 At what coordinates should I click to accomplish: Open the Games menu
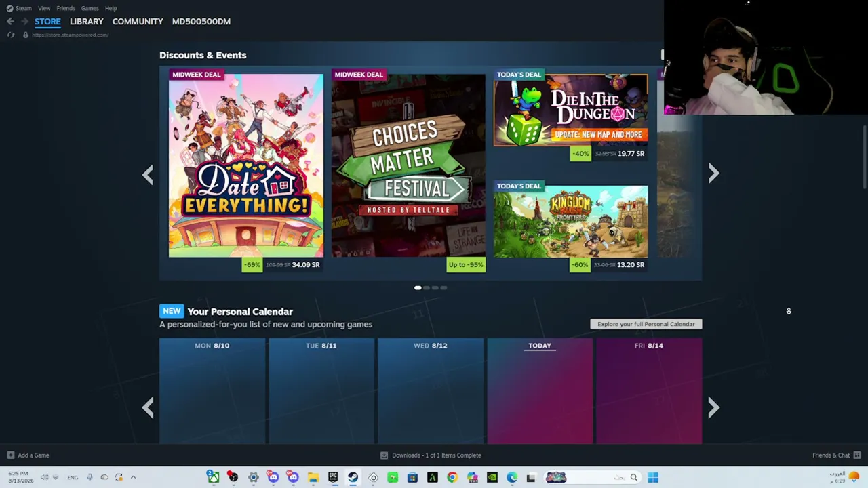click(x=90, y=8)
